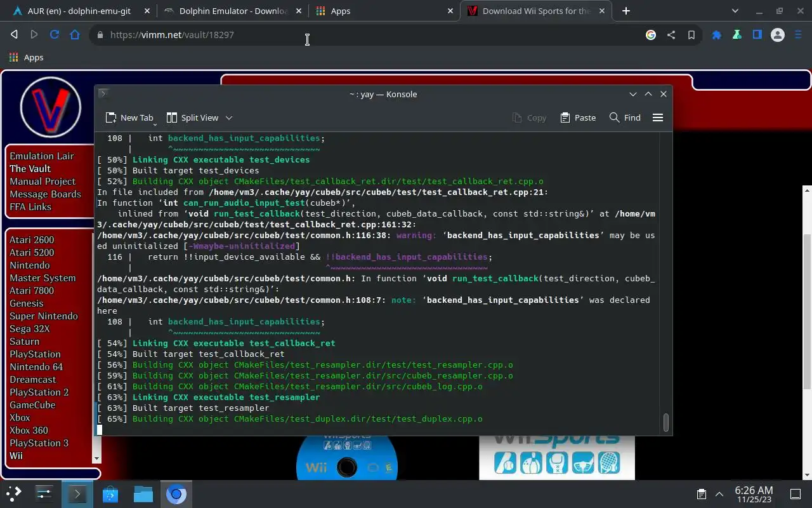Open the Split View dropdown arrow
Viewport: 812px width, 508px height.
[x=229, y=117]
